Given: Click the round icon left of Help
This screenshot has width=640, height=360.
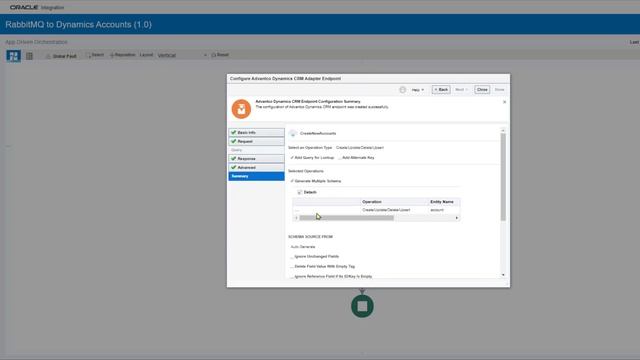Looking at the screenshot, I should pos(402,90).
